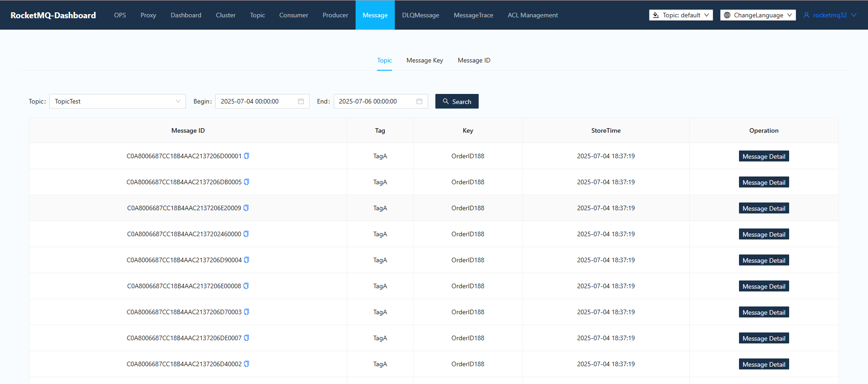Viewport: 868px width, 384px height.
Task: Click message ID text C0A8006687CC18B4AAC2137206D00001
Action: click(x=184, y=156)
